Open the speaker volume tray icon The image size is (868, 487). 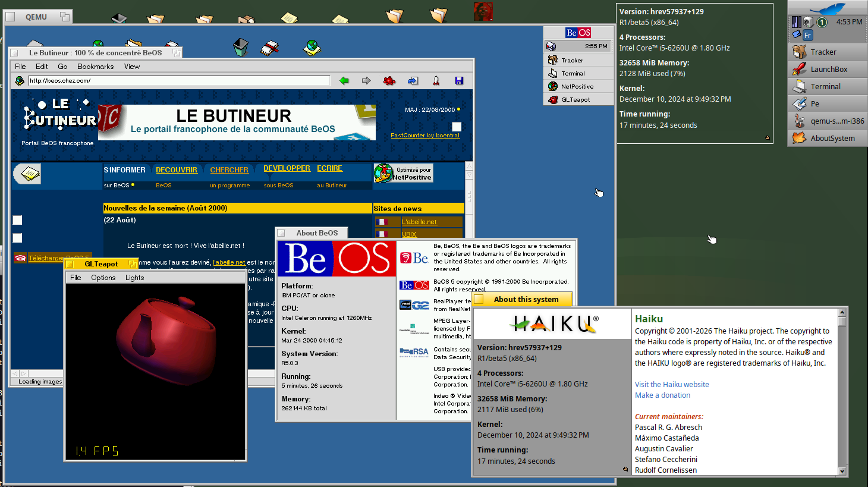coord(808,22)
